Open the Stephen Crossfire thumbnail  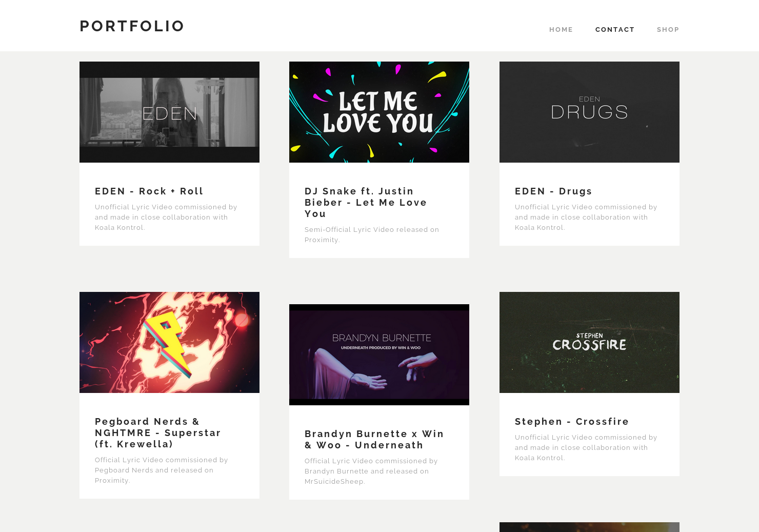click(x=589, y=342)
